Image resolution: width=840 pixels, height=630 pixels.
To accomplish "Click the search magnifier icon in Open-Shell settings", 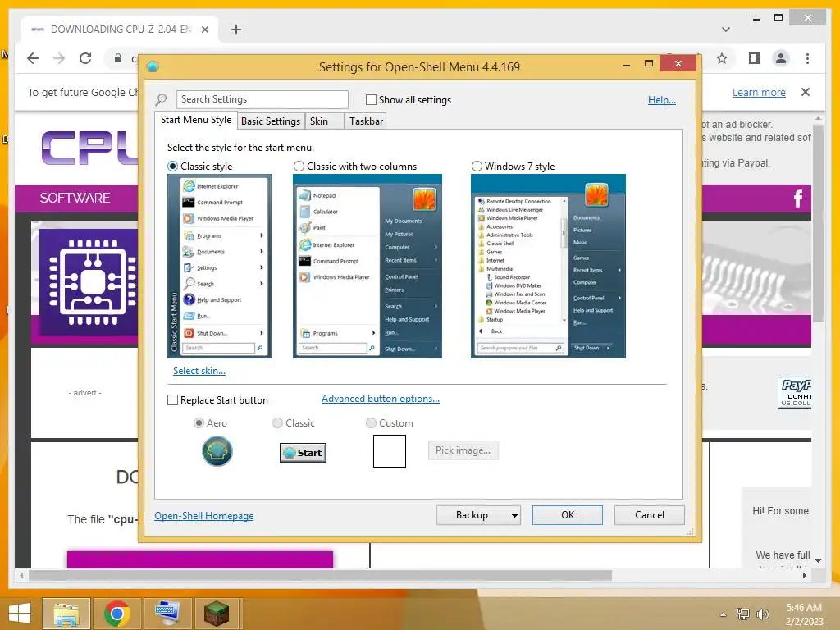I will pyautogui.click(x=161, y=99).
